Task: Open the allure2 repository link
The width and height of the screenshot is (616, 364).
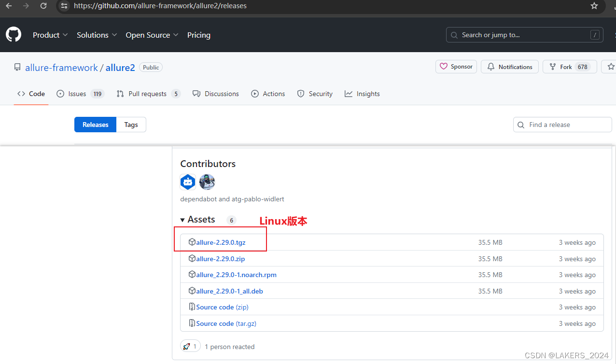Action: coord(120,68)
